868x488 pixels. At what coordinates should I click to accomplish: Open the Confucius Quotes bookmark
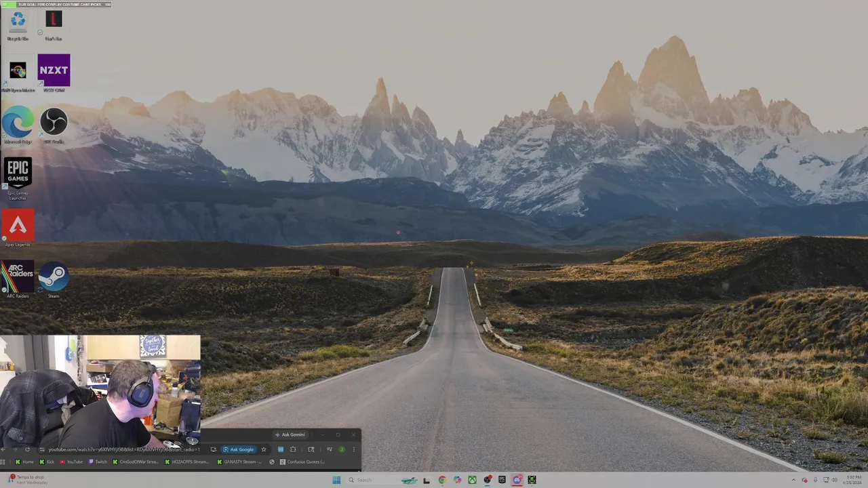coord(302,462)
